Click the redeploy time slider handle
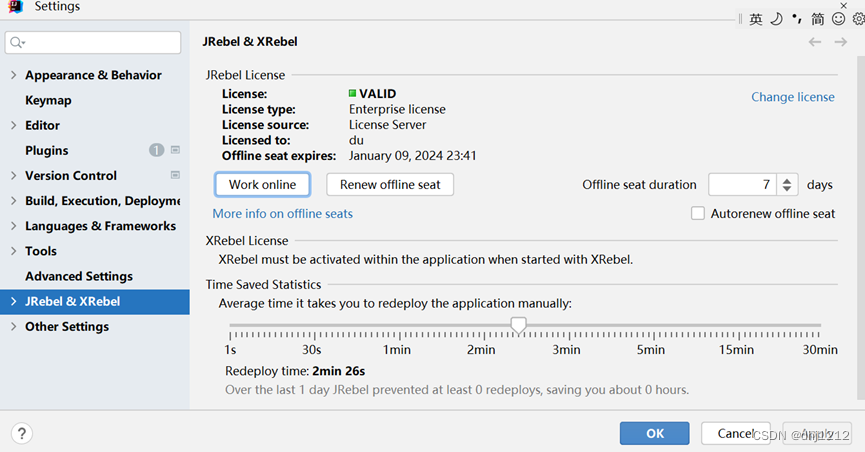Viewport: 865px width, 452px height. [x=518, y=324]
